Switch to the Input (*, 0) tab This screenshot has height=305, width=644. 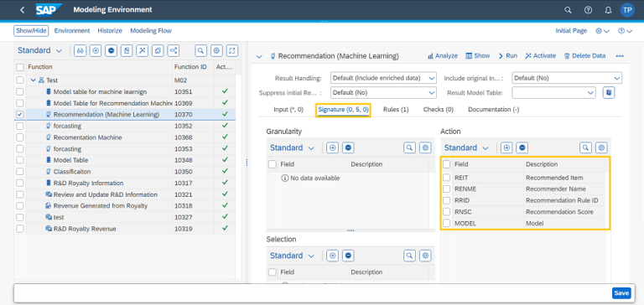tap(288, 110)
